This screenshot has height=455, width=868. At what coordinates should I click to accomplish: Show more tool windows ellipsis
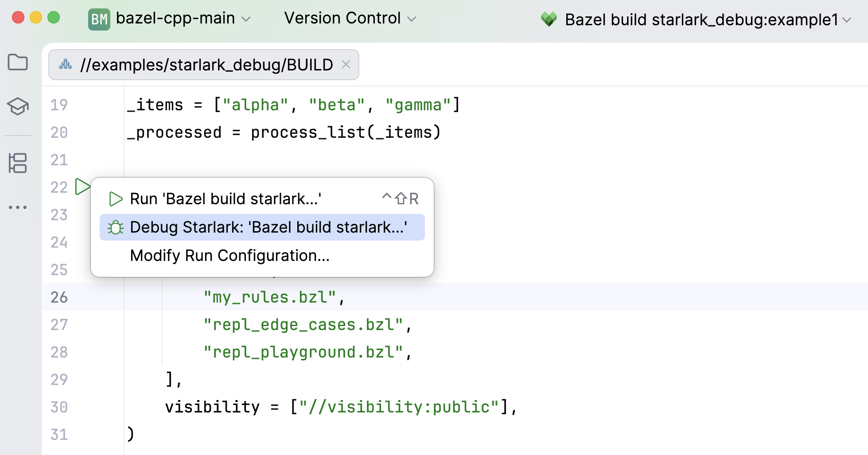18,207
